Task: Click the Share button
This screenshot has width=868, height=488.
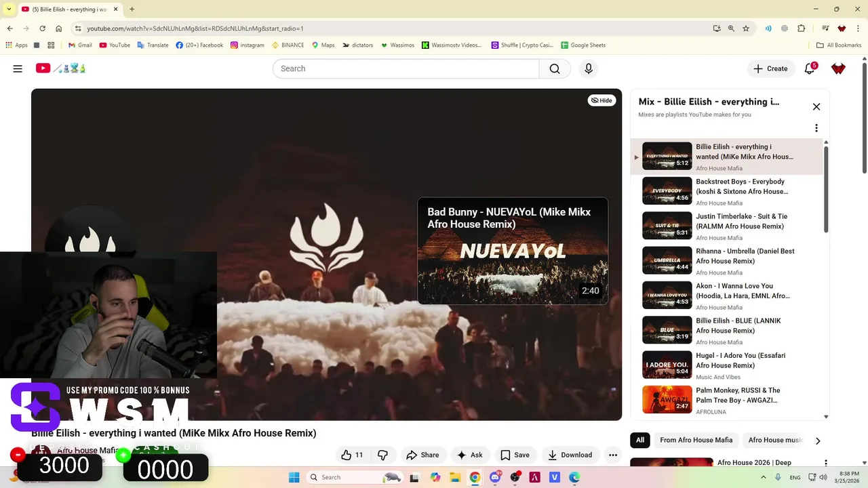Action: click(x=422, y=455)
